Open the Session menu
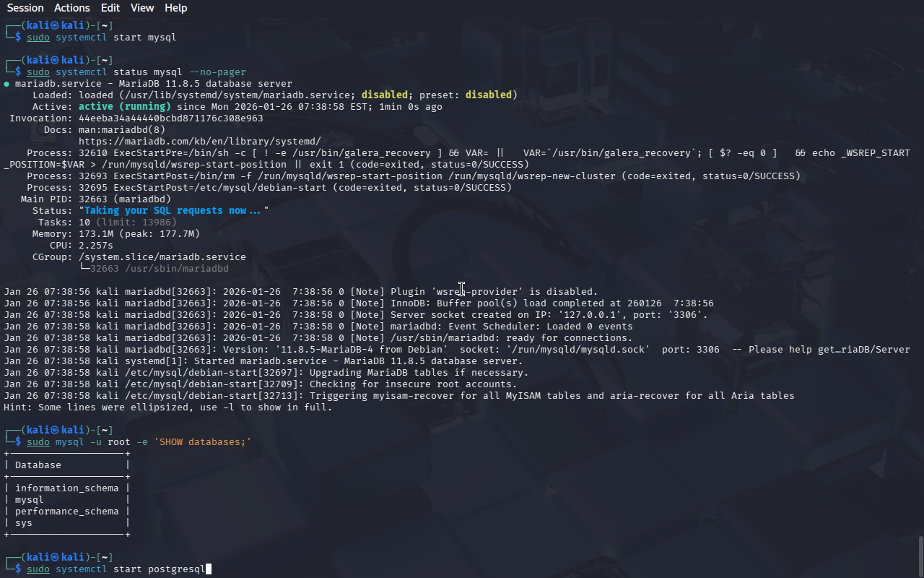Viewport: 924px width, 578px height. pos(25,8)
